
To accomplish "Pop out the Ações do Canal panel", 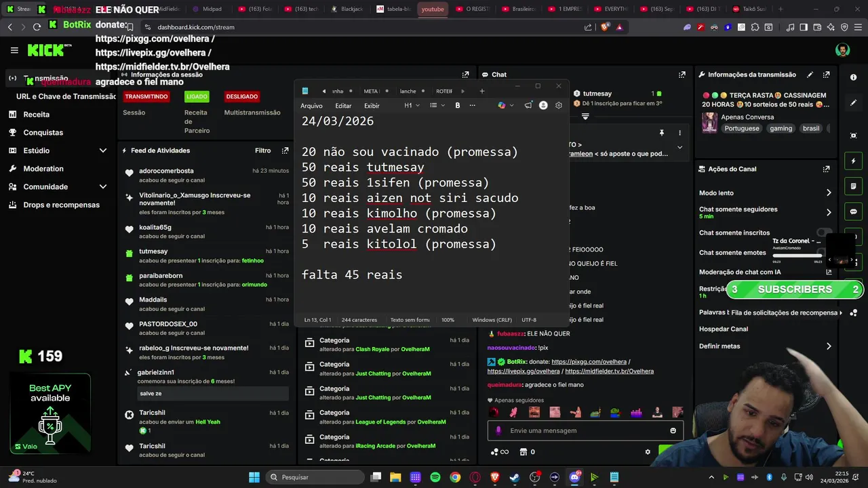I will [x=826, y=169].
